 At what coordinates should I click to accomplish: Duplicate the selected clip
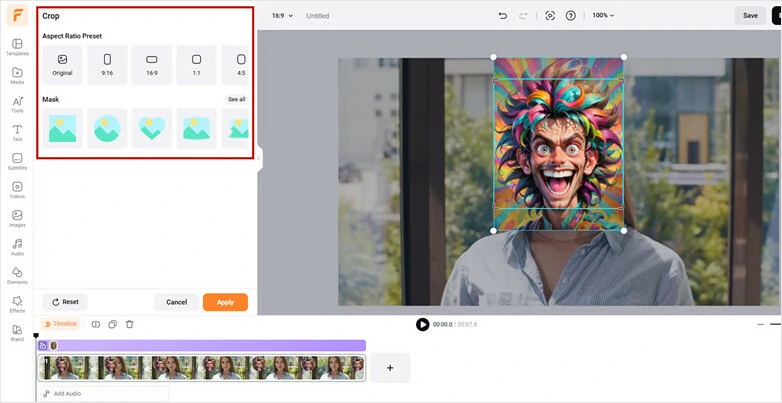click(113, 324)
